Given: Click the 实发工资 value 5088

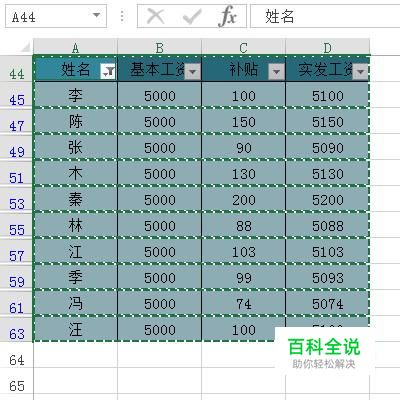Looking at the screenshot, I should (x=328, y=225).
